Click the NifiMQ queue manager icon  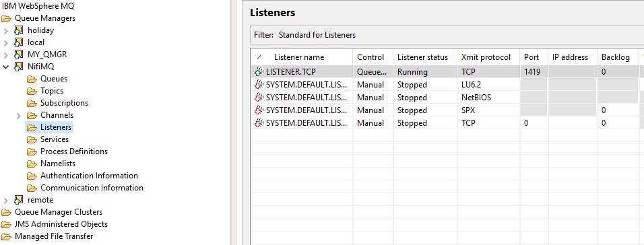click(18, 67)
